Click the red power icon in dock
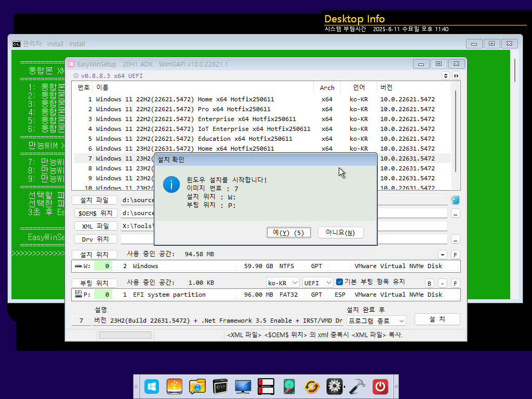Viewport: 532px width, 399px height. pos(380,387)
